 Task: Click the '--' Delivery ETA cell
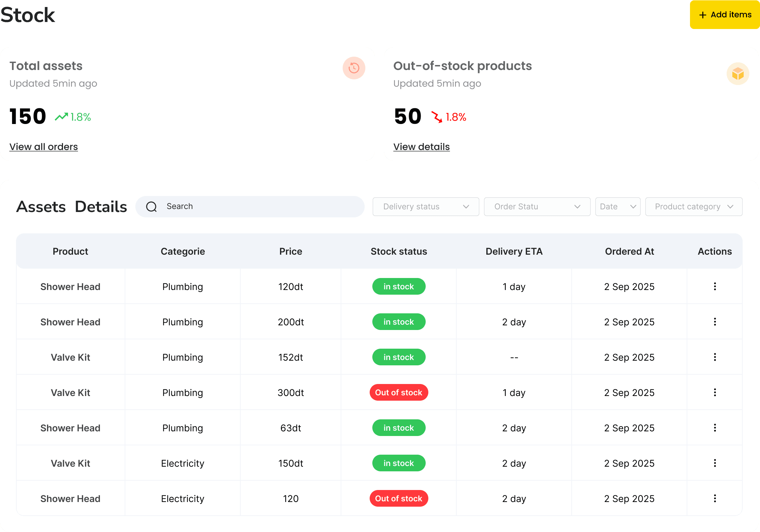pyautogui.click(x=514, y=357)
